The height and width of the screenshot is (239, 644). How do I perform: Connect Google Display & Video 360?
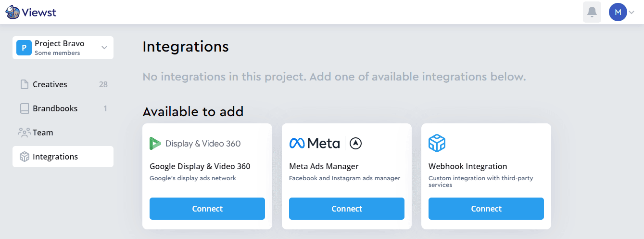coord(207,209)
